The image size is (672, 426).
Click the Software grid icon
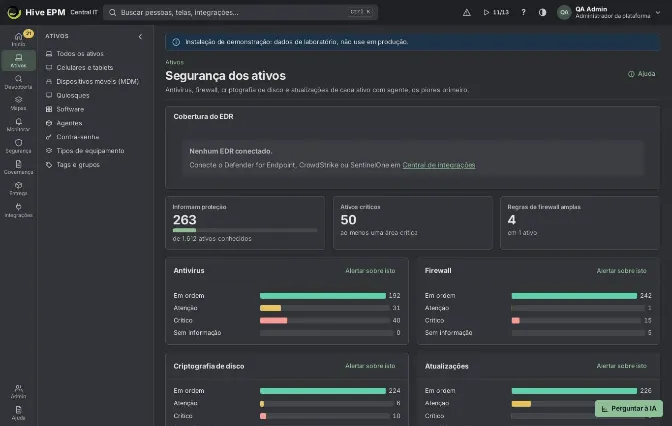49,109
